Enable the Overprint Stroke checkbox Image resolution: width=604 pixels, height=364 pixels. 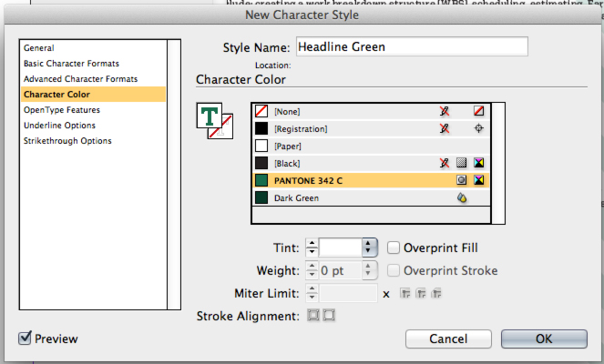(x=394, y=270)
